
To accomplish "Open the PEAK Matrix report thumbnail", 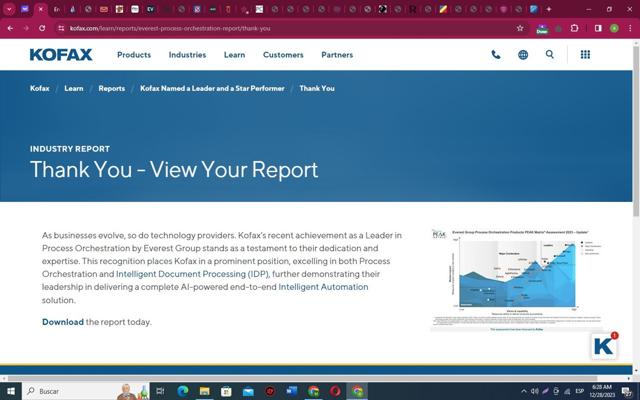I will click(x=517, y=280).
